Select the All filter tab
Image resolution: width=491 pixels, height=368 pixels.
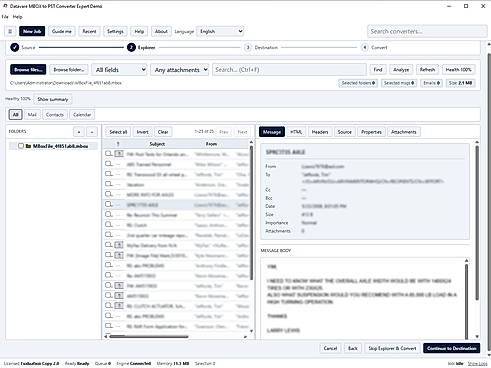pos(15,115)
